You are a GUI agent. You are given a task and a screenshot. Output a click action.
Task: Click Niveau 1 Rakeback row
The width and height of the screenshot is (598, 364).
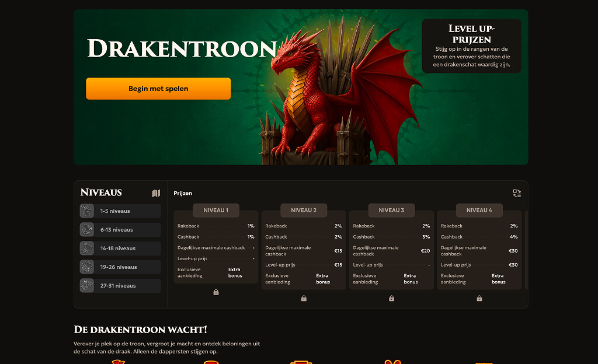pos(216,226)
